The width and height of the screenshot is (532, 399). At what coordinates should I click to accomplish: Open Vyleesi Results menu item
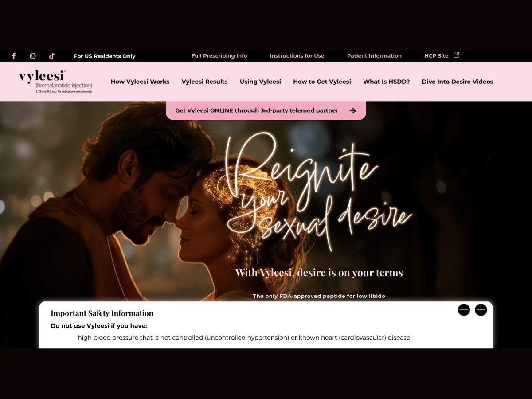(205, 82)
